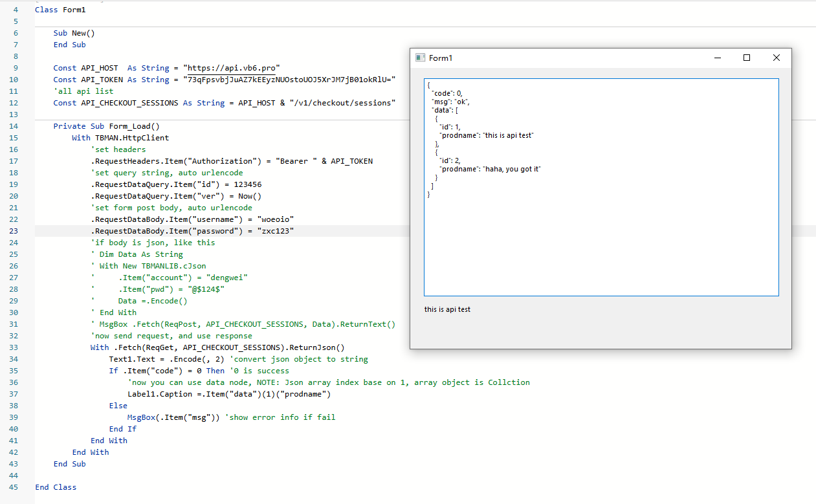Viewport: 816px width, 504px height.
Task: Click the RequestDataQuery "id" = 123456 line
Action: point(176,184)
